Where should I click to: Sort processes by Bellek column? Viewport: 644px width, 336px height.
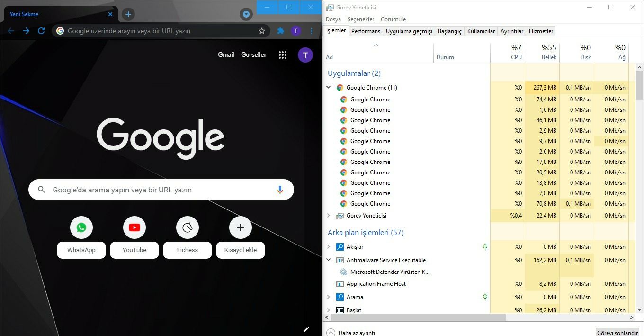click(x=542, y=53)
